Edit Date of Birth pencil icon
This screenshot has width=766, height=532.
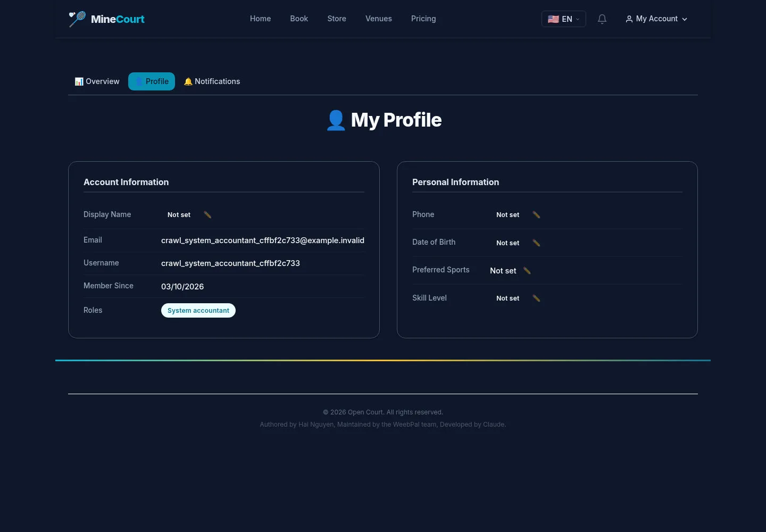tap(536, 243)
